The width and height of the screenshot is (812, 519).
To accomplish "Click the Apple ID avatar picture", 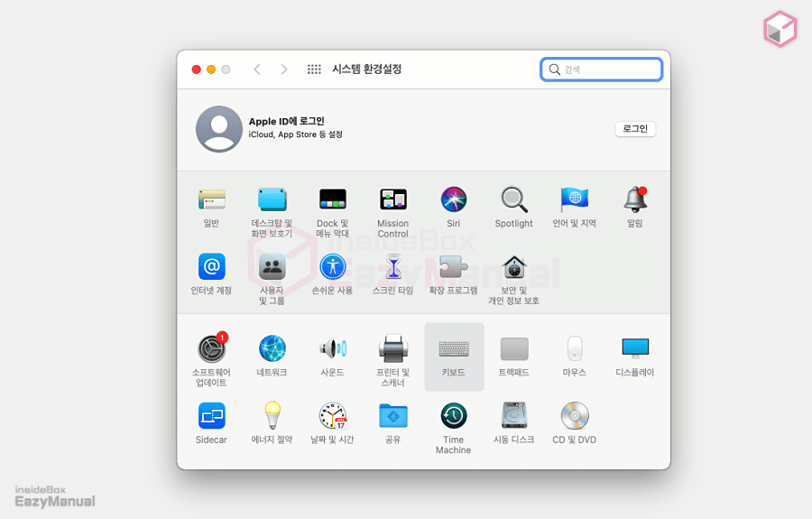I will (219, 129).
